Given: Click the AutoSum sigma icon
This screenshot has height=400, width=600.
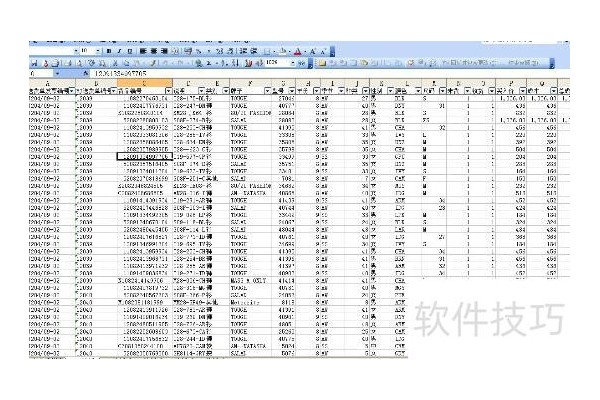Looking at the screenshot, I should pos(209,63).
